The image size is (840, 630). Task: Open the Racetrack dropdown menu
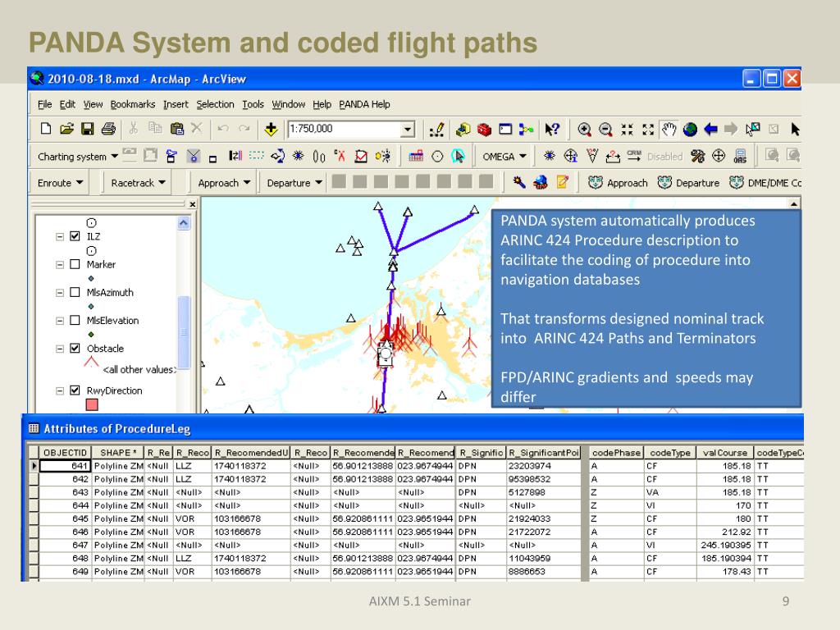point(138,183)
